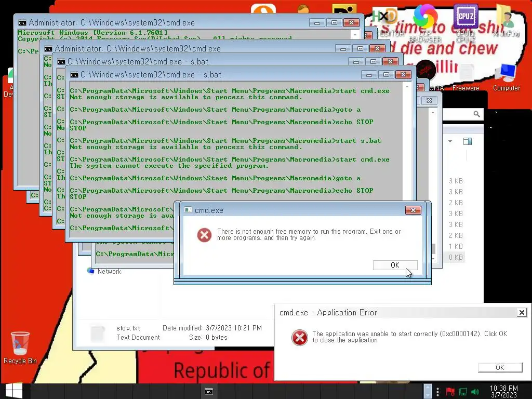This screenshot has width=532, height=399.
Task: Click the stop.txt filename in details pane
Action: [128, 328]
